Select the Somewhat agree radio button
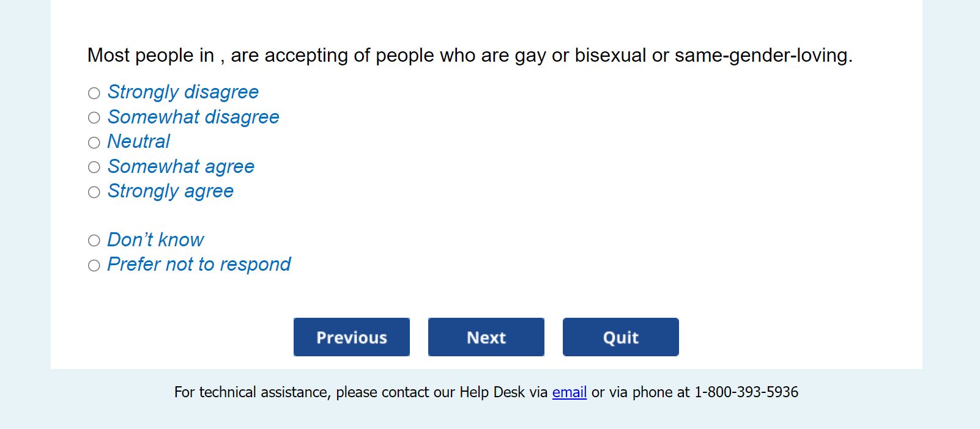 point(94,167)
